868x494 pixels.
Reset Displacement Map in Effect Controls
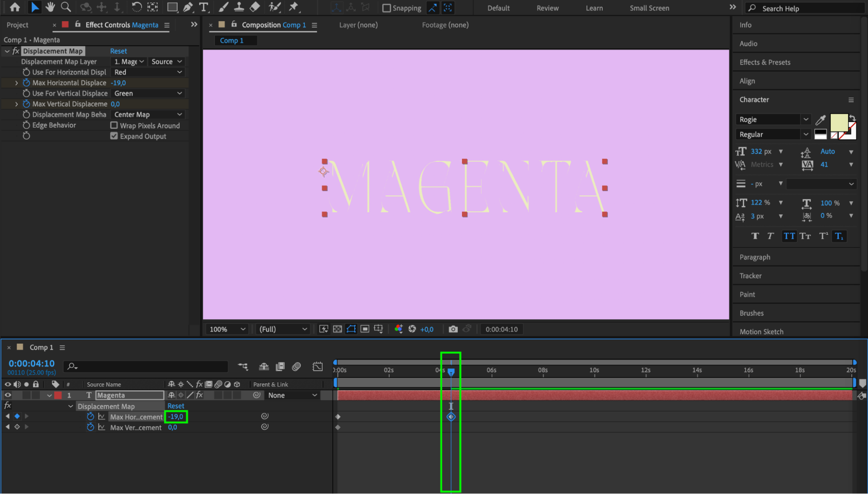118,51
